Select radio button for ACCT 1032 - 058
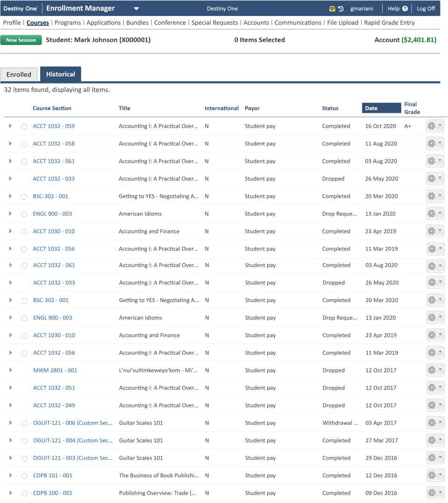 coord(24,144)
